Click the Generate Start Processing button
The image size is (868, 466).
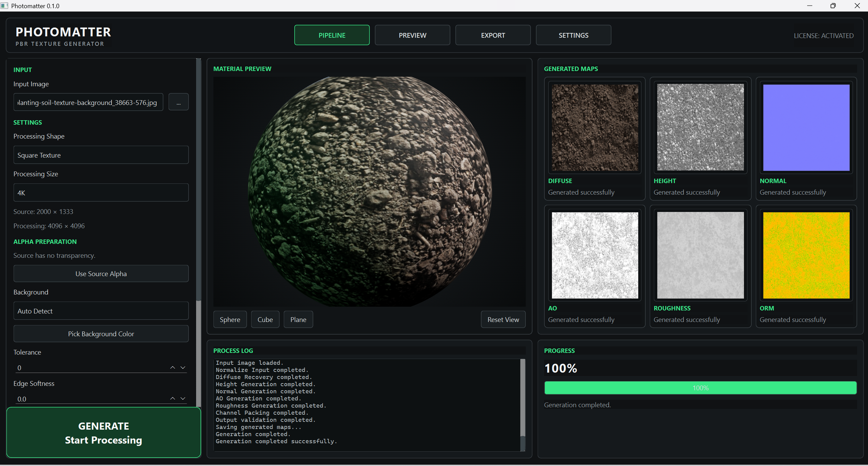point(103,433)
